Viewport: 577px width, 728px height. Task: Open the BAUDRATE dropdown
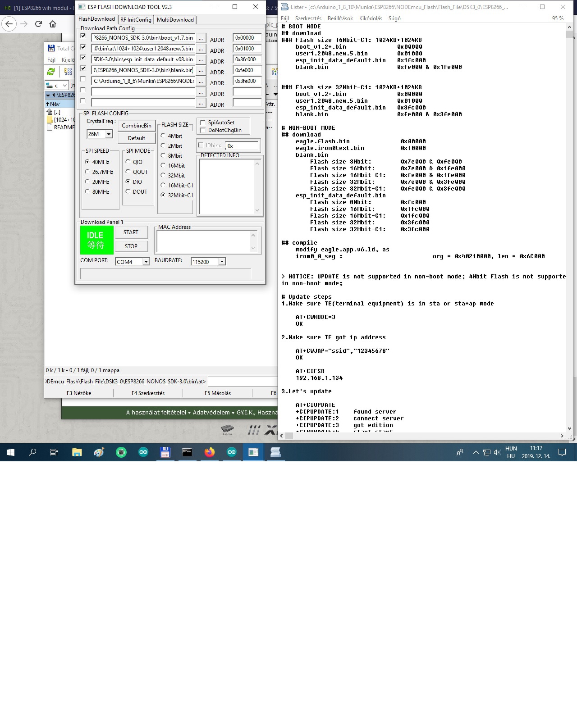(222, 262)
